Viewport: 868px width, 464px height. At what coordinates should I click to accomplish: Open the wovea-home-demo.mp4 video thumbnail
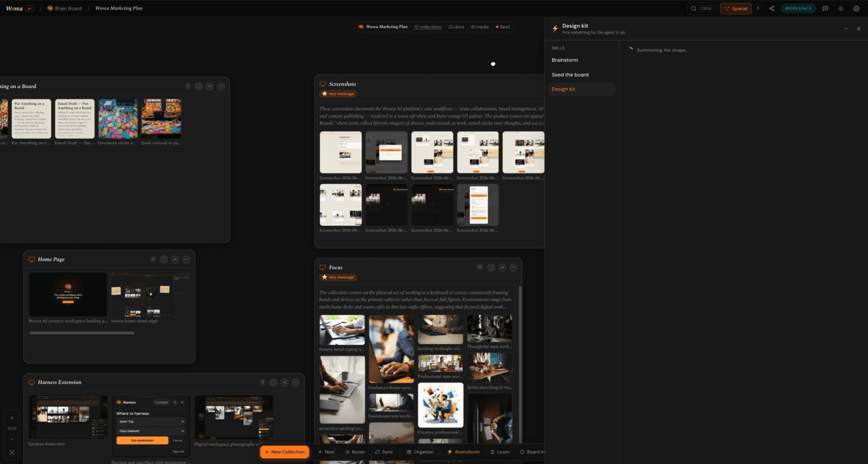[x=151, y=294]
